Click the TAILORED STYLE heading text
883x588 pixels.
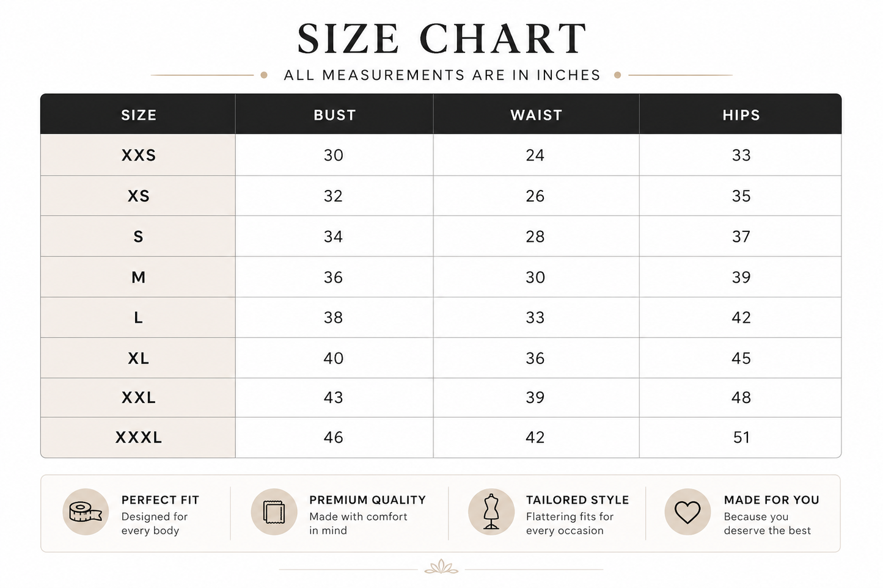[x=577, y=499]
